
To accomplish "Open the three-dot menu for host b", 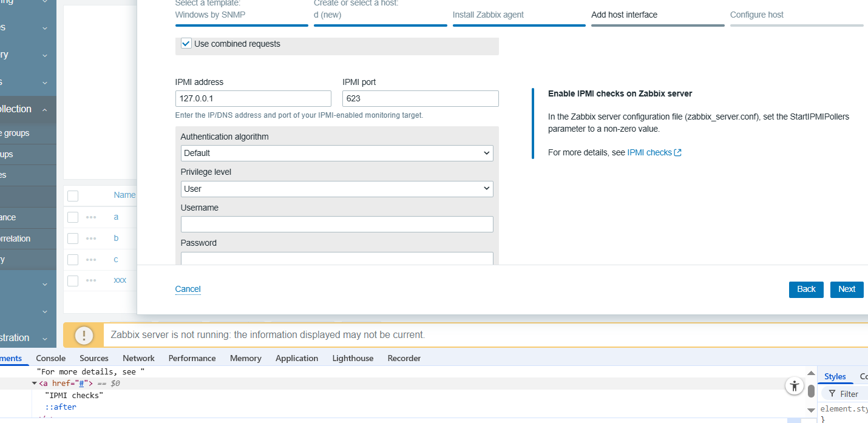I will click(91, 238).
